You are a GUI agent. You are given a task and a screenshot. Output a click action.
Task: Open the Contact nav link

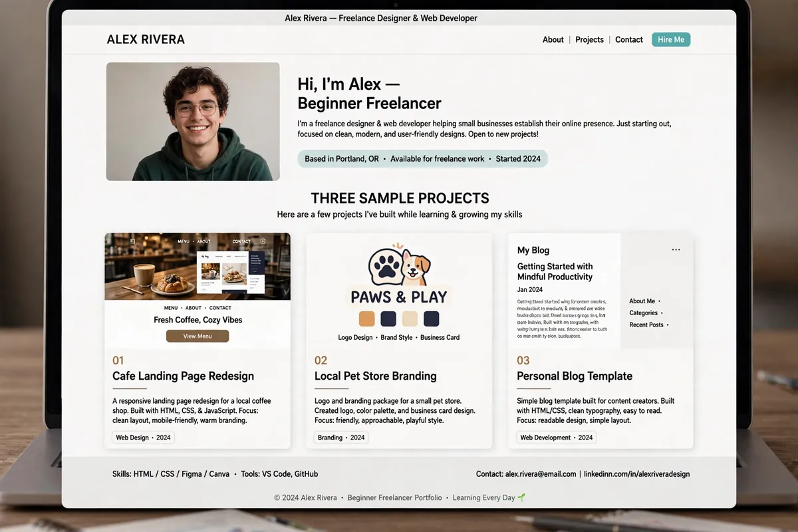coord(628,40)
